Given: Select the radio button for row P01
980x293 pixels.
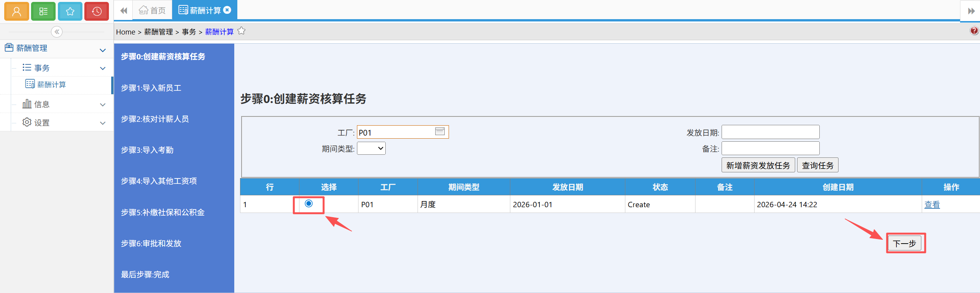Looking at the screenshot, I should (x=309, y=203).
